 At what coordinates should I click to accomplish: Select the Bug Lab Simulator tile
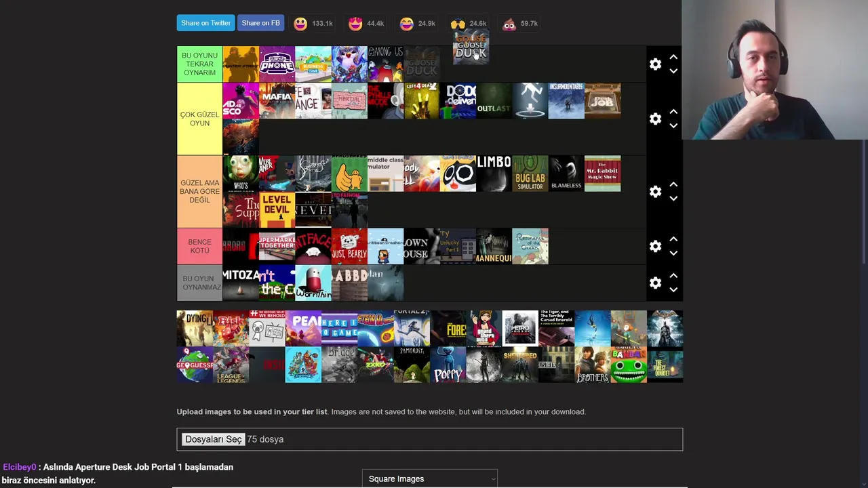coord(530,174)
